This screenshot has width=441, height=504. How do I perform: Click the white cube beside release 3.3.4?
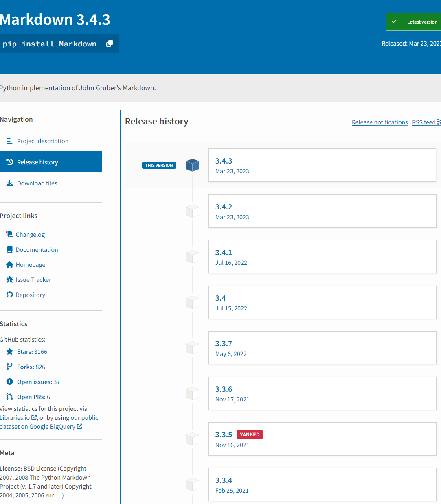coord(192,484)
